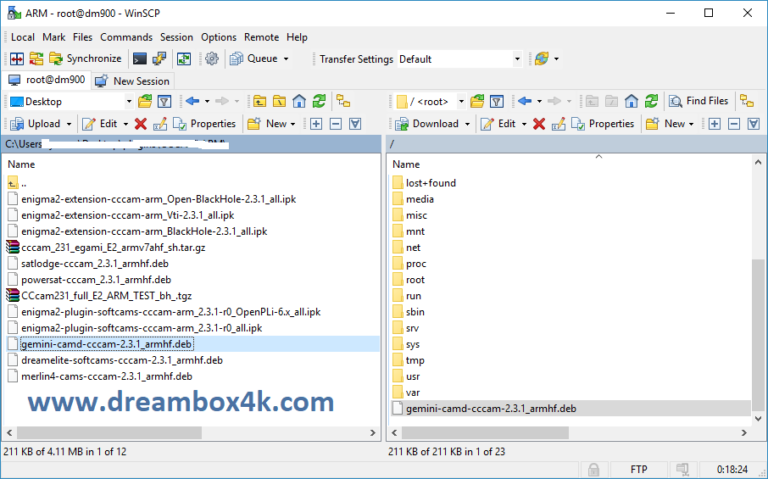This screenshot has width=768, height=479.
Task: Click the Keep Remote Directory Up to Date icon
Action: [x=184, y=59]
